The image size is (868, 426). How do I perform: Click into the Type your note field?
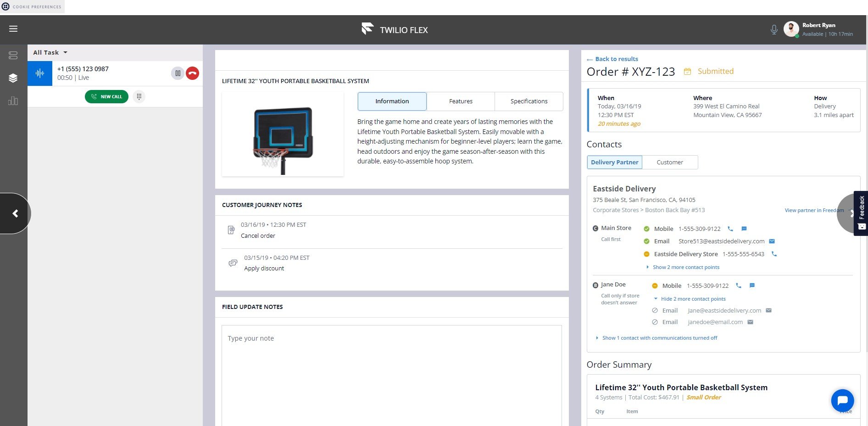coord(392,376)
